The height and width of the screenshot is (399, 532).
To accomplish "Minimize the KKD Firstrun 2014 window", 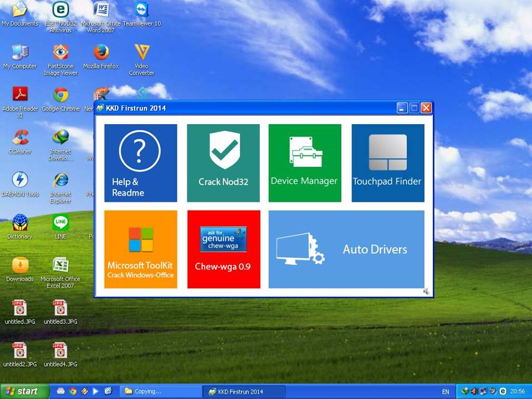I will click(x=402, y=108).
